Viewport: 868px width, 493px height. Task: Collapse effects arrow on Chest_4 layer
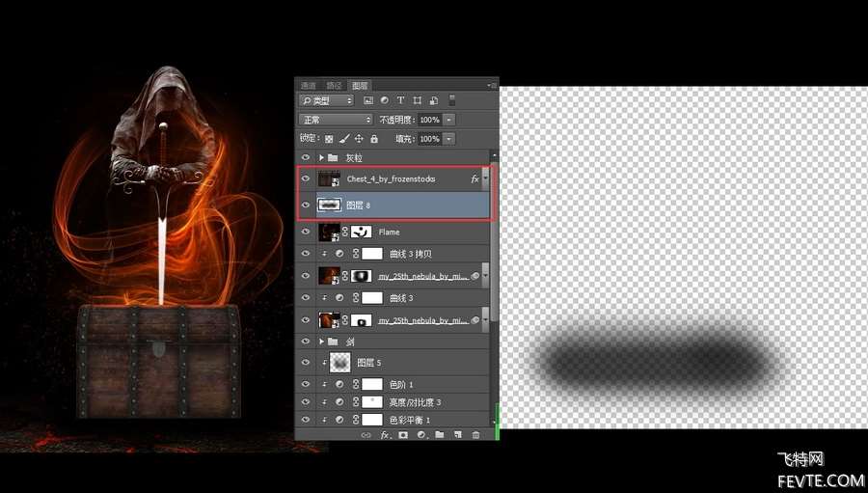tap(485, 178)
